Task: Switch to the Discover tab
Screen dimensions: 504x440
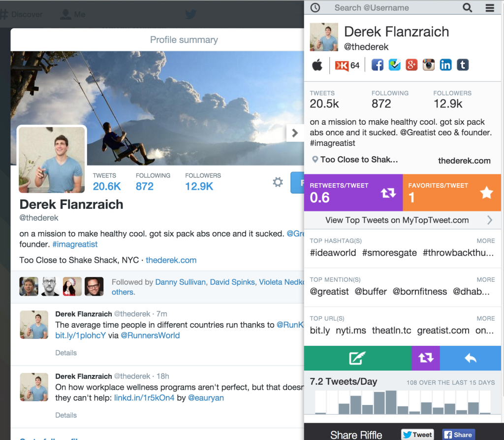Action: 22,14
